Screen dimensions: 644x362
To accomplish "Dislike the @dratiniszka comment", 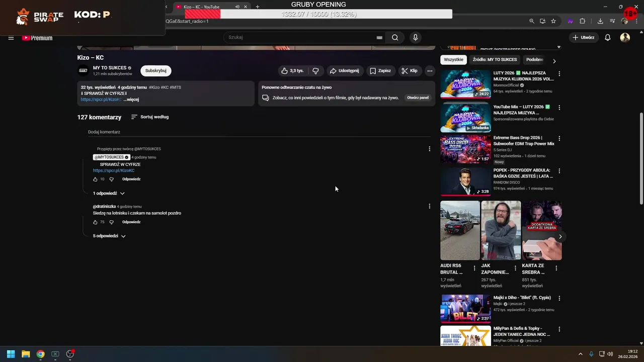I will [111, 222].
